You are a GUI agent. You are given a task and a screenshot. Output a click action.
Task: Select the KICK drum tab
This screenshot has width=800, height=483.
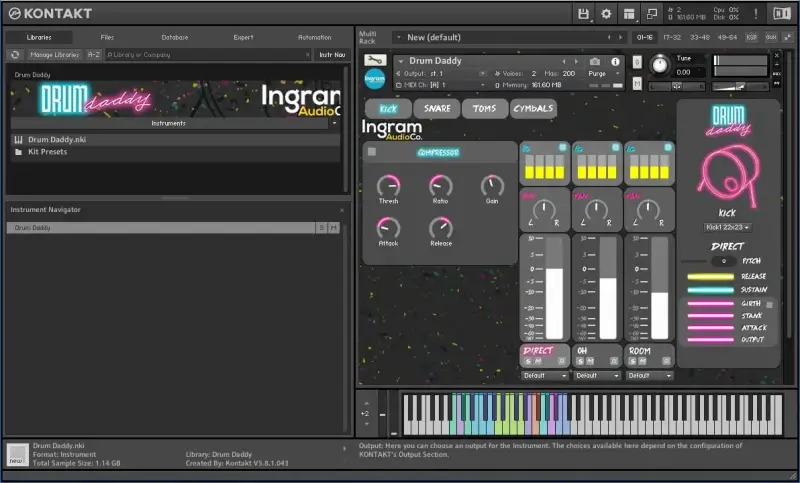pos(388,109)
